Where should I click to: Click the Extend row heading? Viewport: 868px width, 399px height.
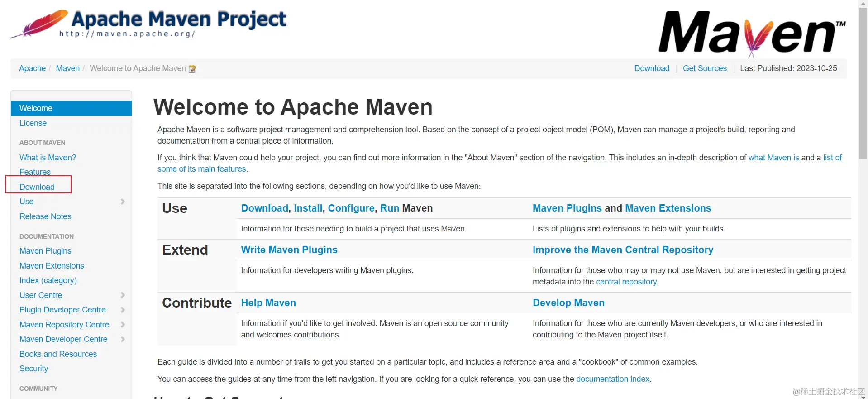(185, 250)
